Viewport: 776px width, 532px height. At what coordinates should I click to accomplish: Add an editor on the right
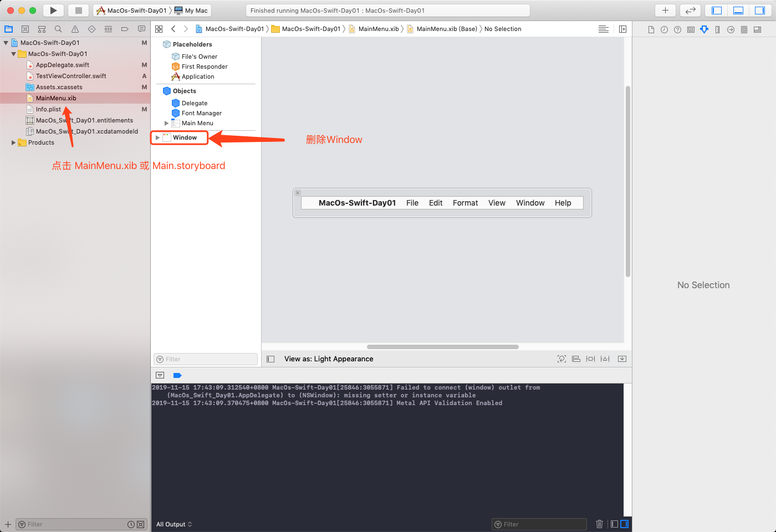tap(622, 29)
